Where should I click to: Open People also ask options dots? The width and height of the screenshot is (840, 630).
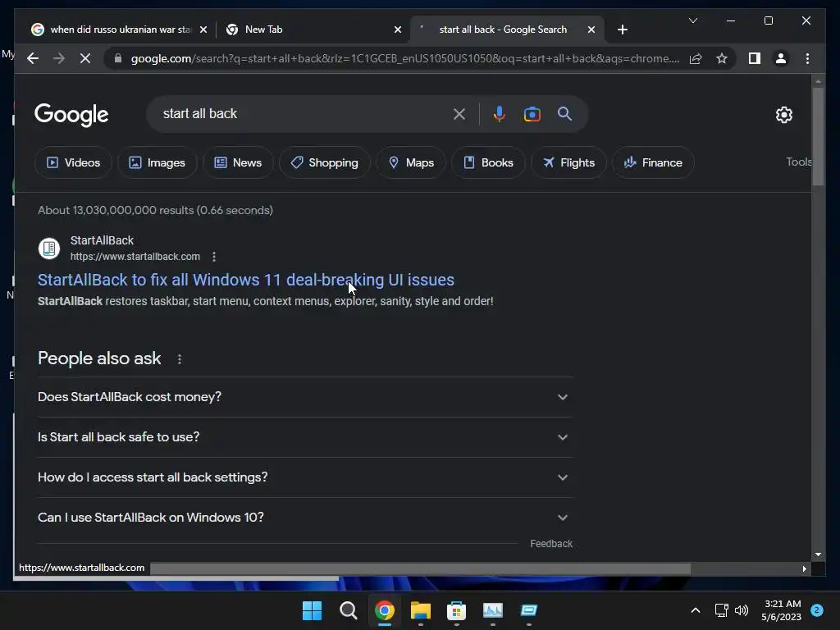(180, 359)
